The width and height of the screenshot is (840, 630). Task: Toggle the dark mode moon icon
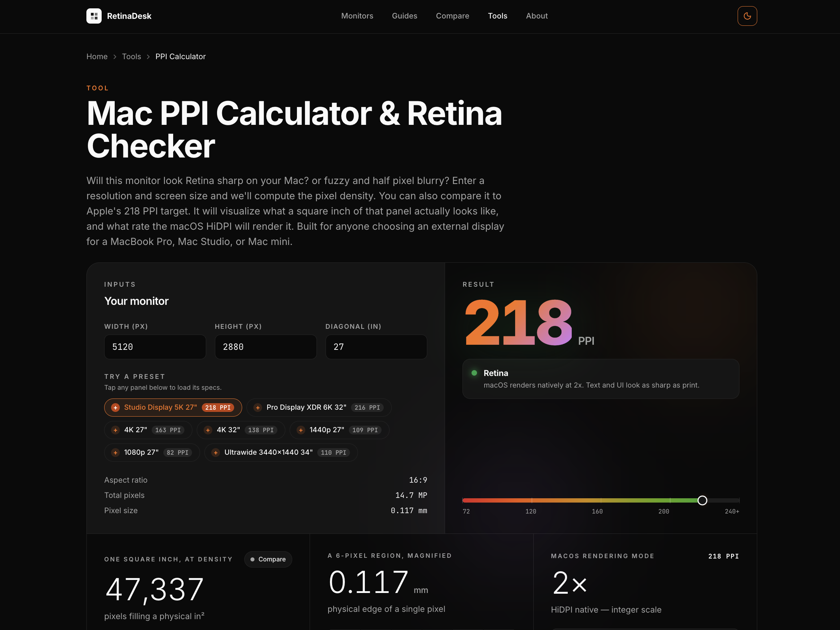pyautogui.click(x=747, y=16)
